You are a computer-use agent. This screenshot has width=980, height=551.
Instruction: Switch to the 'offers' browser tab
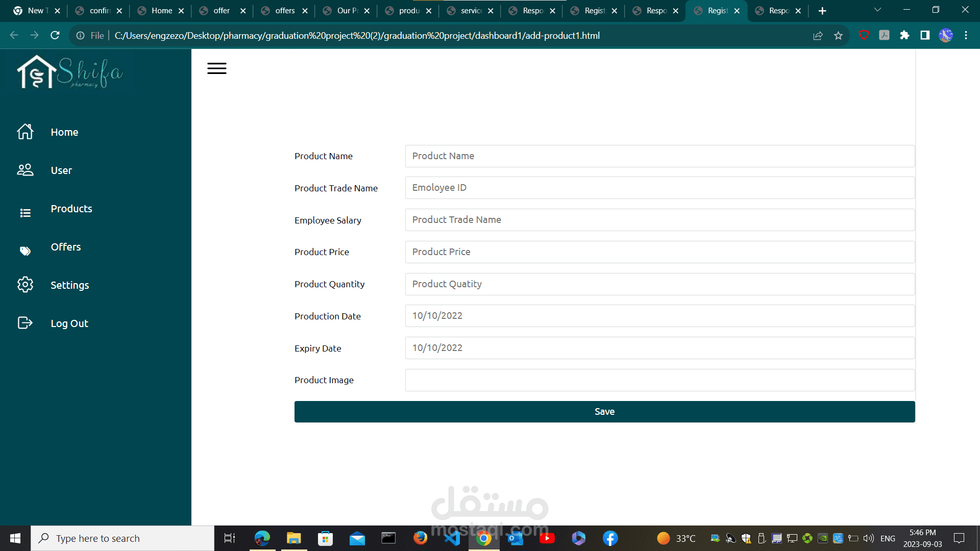(285, 11)
